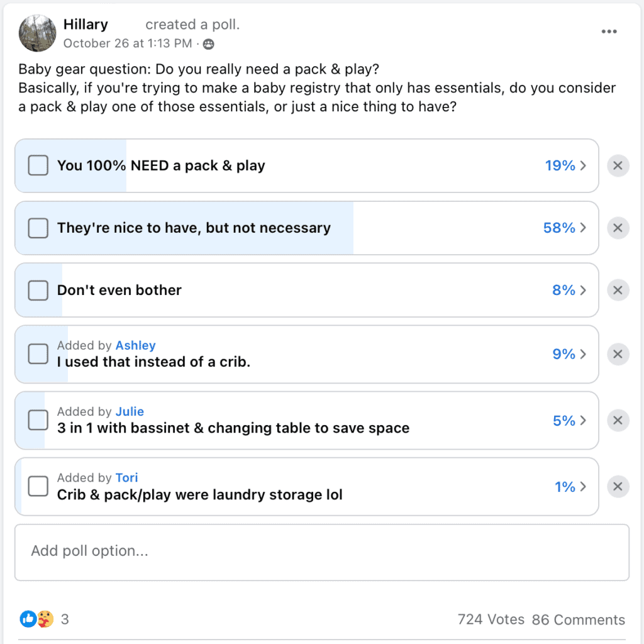Remove the '100% NEED a pack & play' option
This screenshot has width=644, height=644.
pyautogui.click(x=618, y=165)
